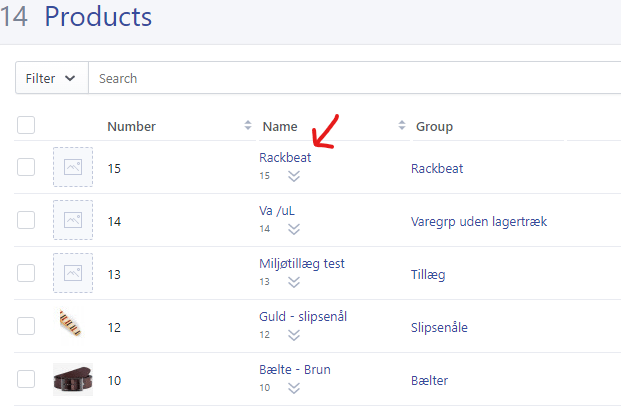Click the placeholder image icon for product 15
621x410 pixels.
tap(73, 167)
